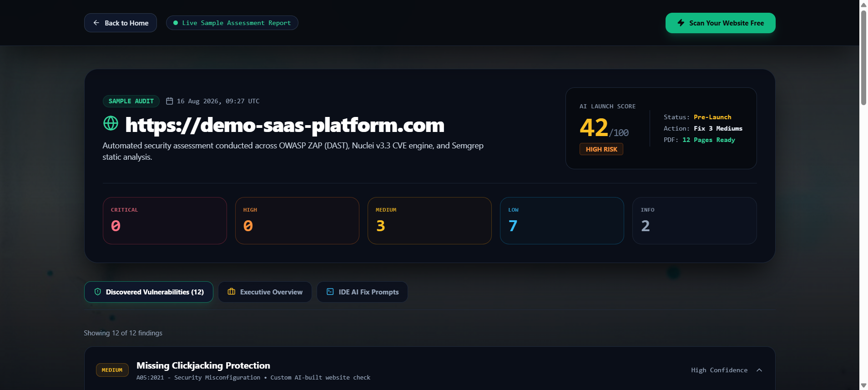The height and width of the screenshot is (390, 868).
Task: Switch to the IDE AI Fix Prompts tab
Action: click(x=362, y=292)
